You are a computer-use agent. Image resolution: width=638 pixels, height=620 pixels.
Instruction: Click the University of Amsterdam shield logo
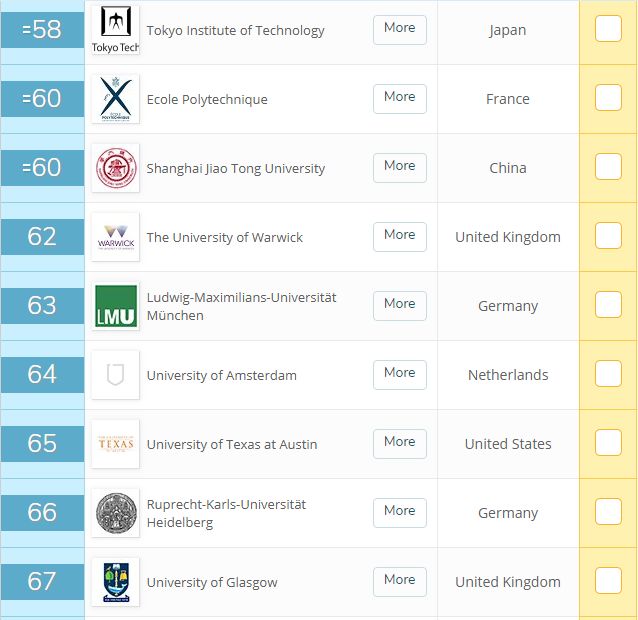point(115,375)
